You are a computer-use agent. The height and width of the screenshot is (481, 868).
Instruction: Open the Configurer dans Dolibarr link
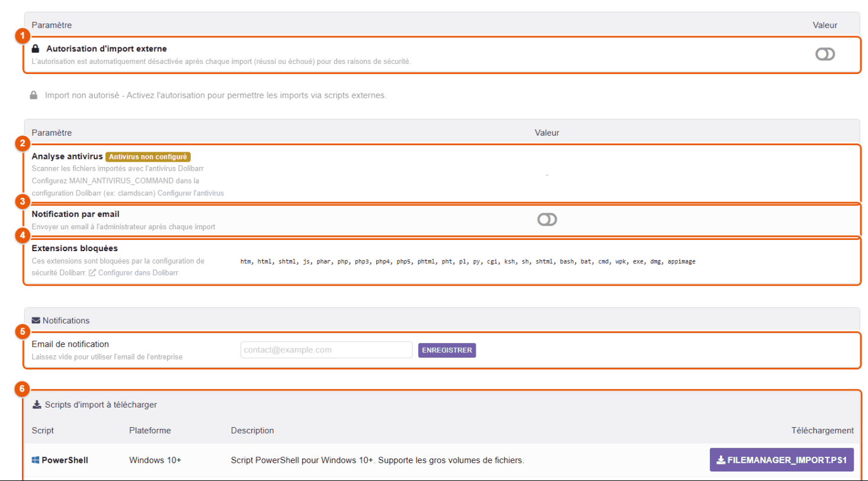click(138, 272)
